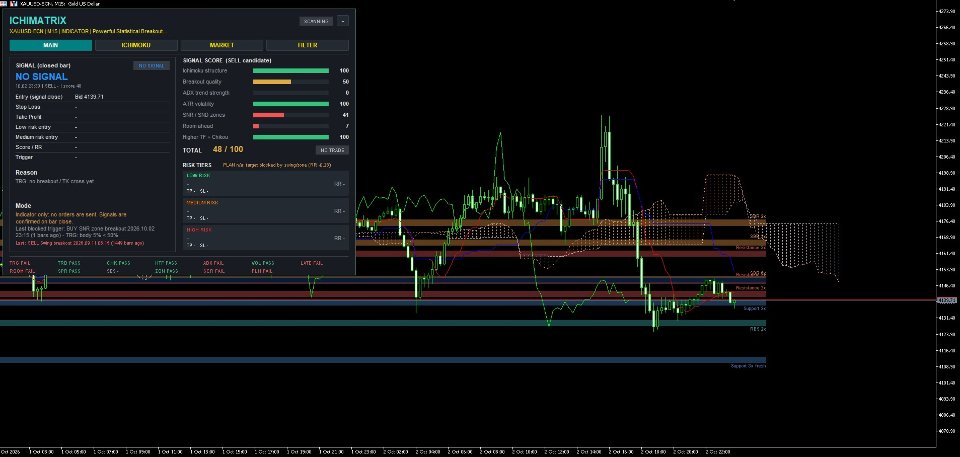Image resolution: width=960 pixels, height=457 pixels.
Task: Click the current price label on price axis
Action: coord(947,300)
